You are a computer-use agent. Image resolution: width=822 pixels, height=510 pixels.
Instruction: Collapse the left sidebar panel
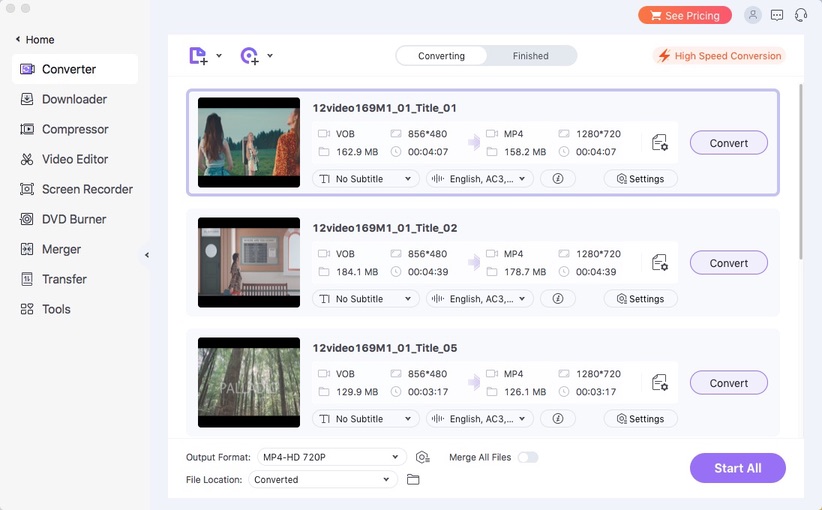point(147,255)
